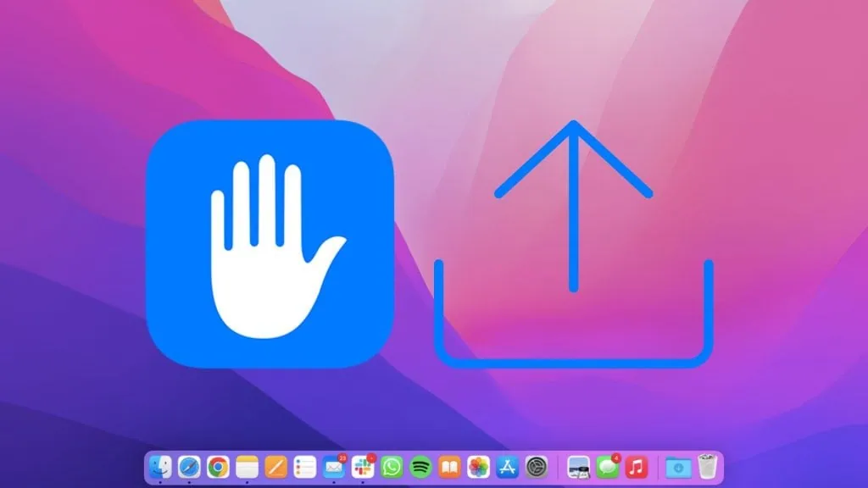Open Spotify to play music

420,464
